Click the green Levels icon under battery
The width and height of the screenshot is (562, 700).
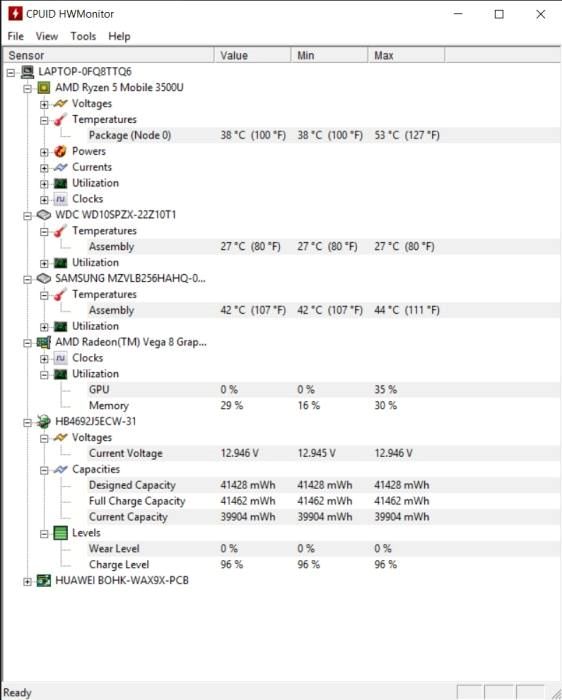click(60, 533)
